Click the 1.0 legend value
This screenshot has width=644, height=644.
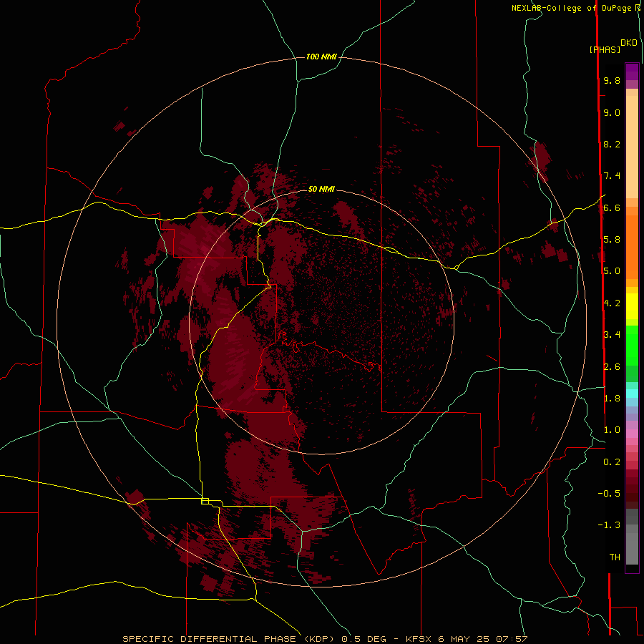coord(612,429)
